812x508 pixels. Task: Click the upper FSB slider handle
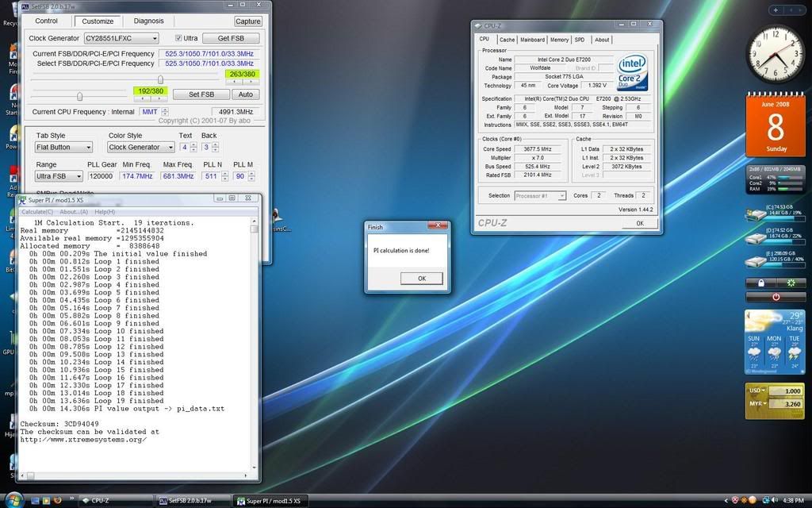point(161,79)
